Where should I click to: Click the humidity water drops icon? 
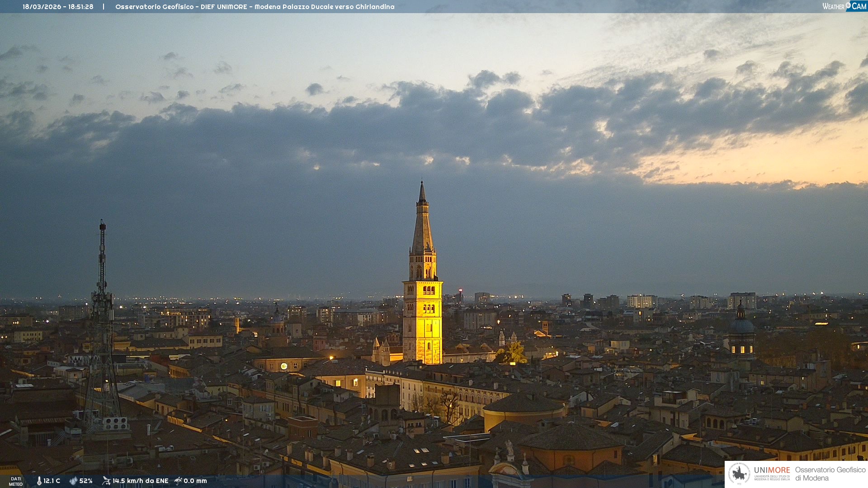pos(73,481)
